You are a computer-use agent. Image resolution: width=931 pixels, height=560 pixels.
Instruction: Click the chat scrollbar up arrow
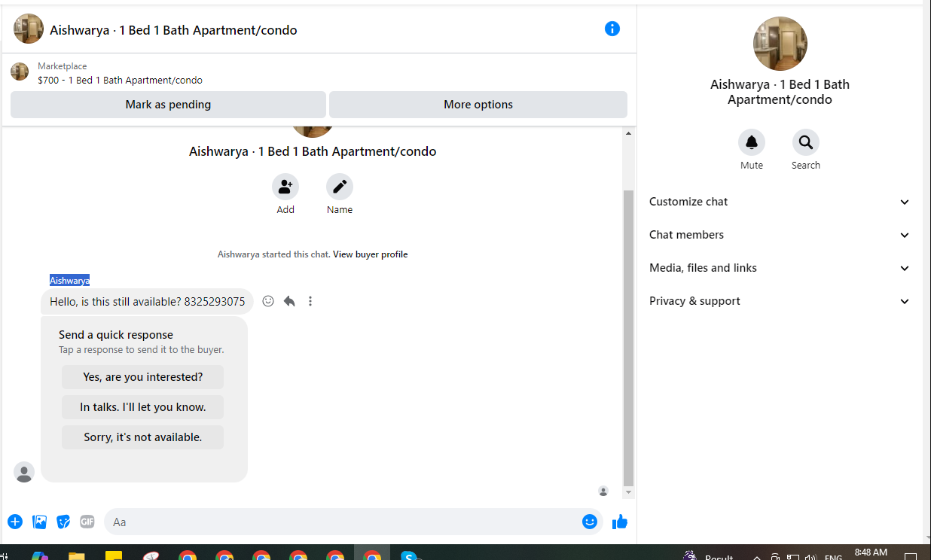(629, 133)
